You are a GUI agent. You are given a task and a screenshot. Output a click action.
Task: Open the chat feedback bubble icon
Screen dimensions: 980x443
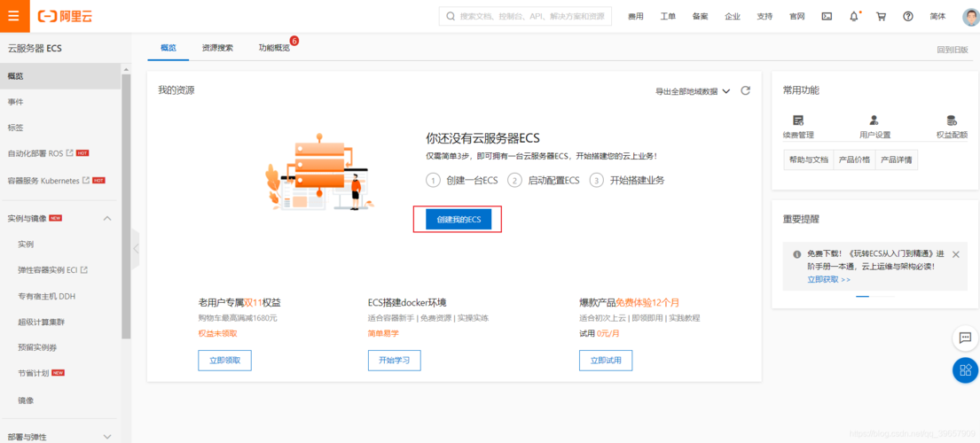pyautogui.click(x=965, y=338)
